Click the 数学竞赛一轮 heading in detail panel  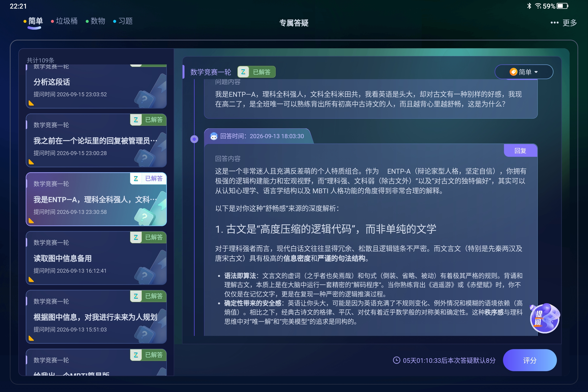tap(211, 72)
